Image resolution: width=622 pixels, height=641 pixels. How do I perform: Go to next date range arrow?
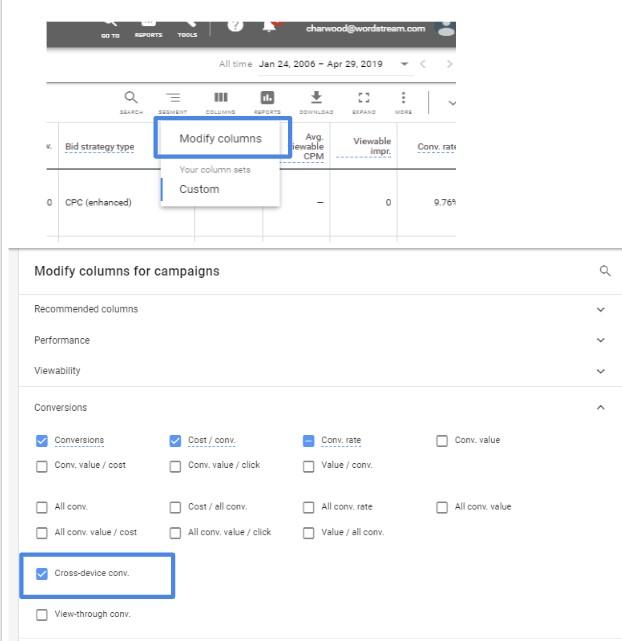pos(450,64)
